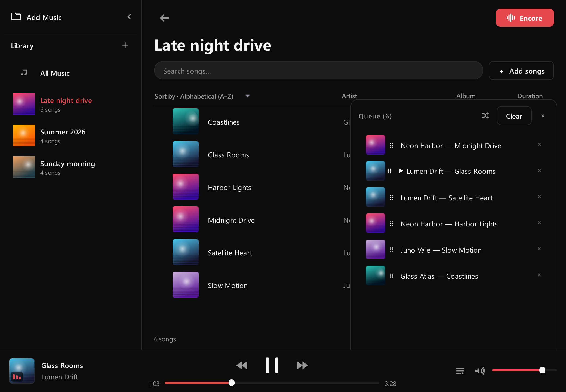The image size is (566, 392).
Task: Open the Sunday morning playlist
Action: [71, 167]
